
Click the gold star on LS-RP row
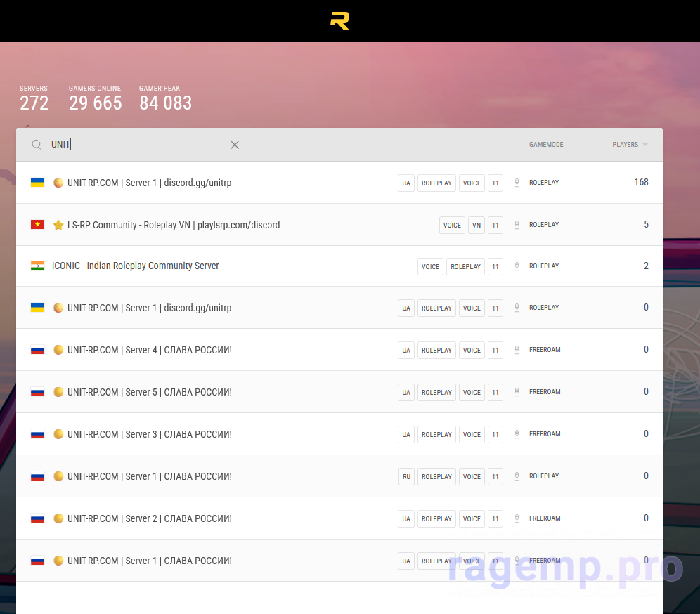(58, 224)
